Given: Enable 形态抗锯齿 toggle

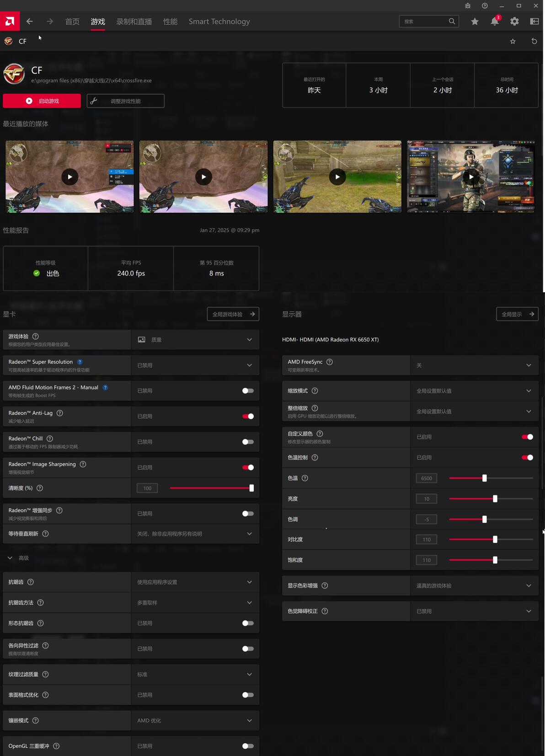Looking at the screenshot, I should point(248,623).
